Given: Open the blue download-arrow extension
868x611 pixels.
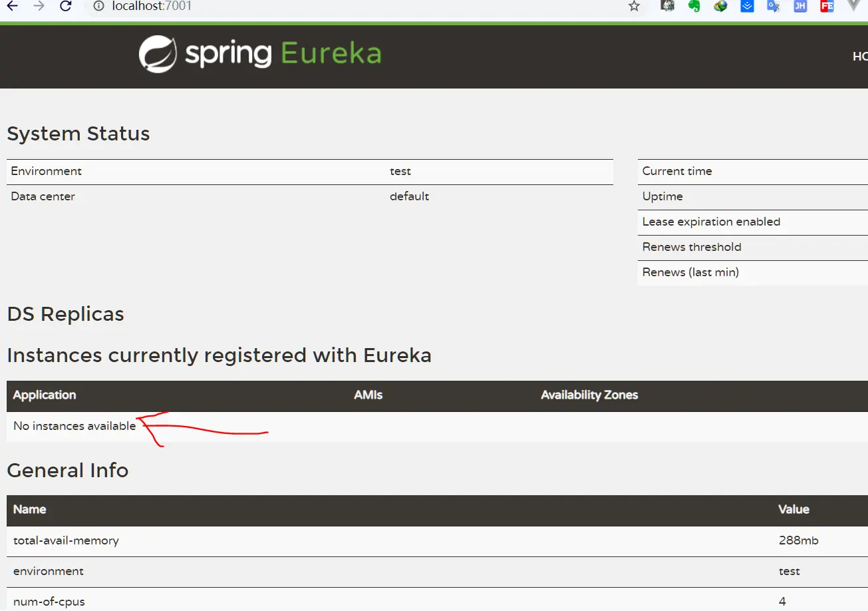Looking at the screenshot, I should (747, 6).
